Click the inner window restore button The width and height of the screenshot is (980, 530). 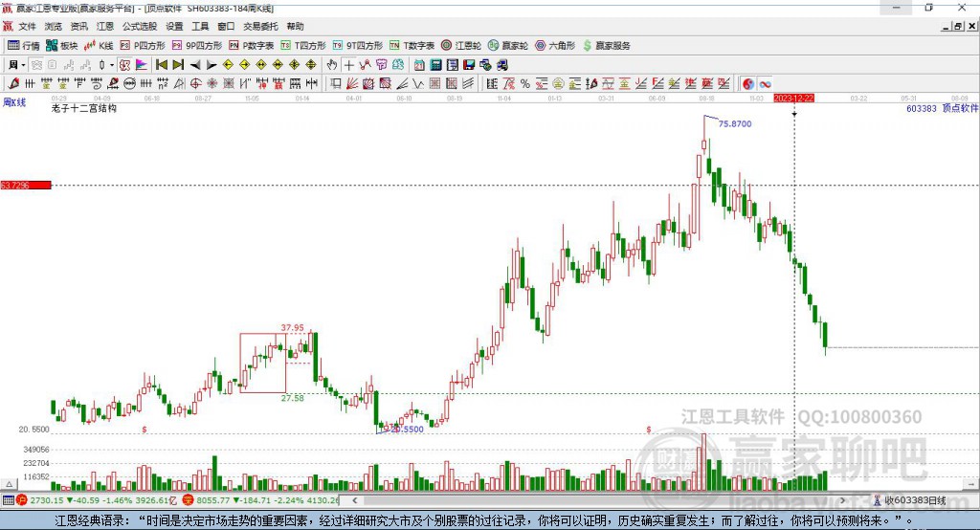958,26
